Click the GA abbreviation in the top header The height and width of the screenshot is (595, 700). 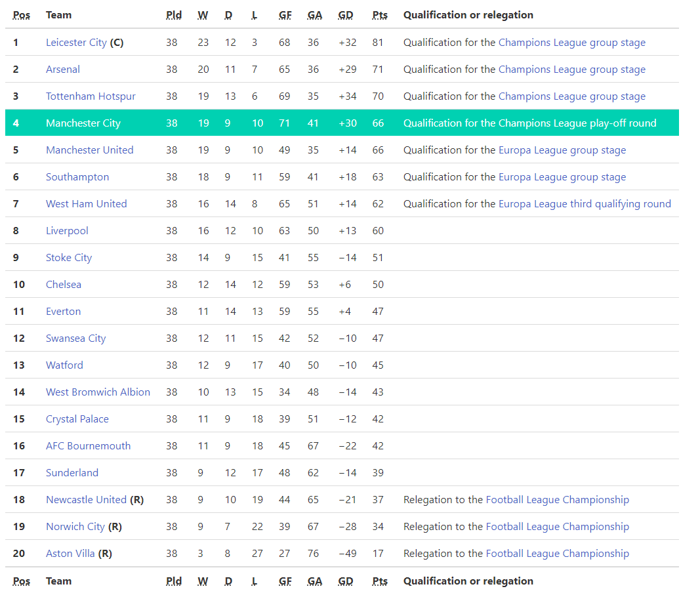pos(315,15)
